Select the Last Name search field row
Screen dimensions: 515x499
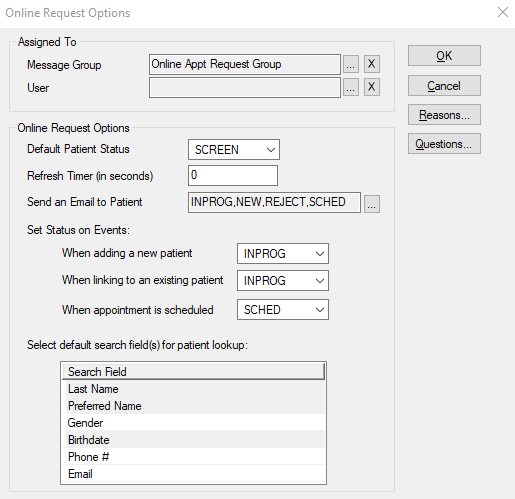point(193,389)
